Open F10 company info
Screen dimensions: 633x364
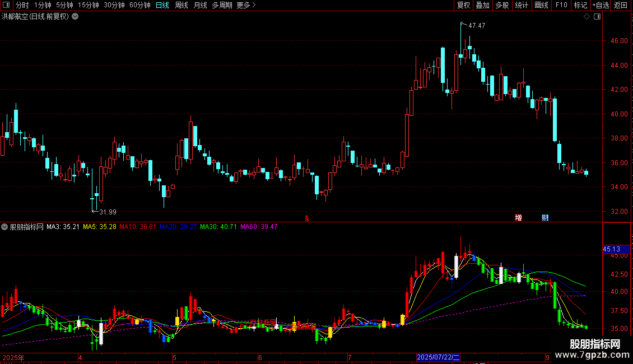(561, 5)
